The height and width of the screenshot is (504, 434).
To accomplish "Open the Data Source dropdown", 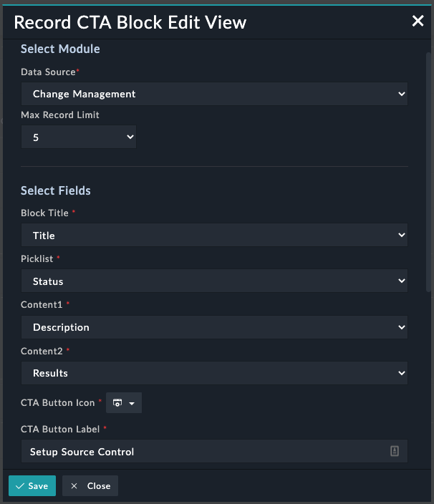I will tap(214, 94).
